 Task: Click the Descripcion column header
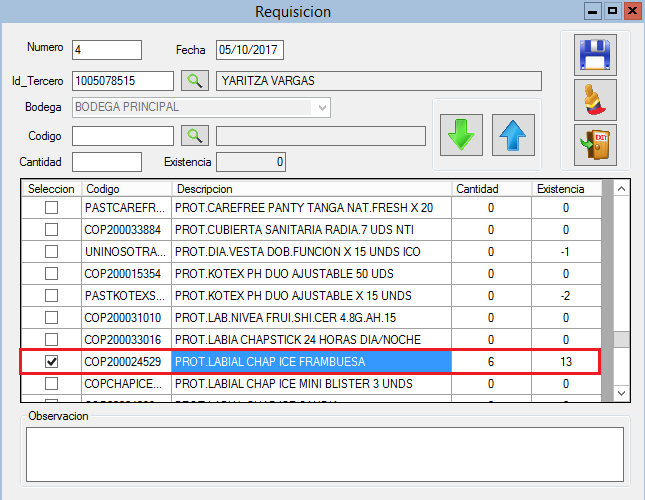[x=310, y=188]
